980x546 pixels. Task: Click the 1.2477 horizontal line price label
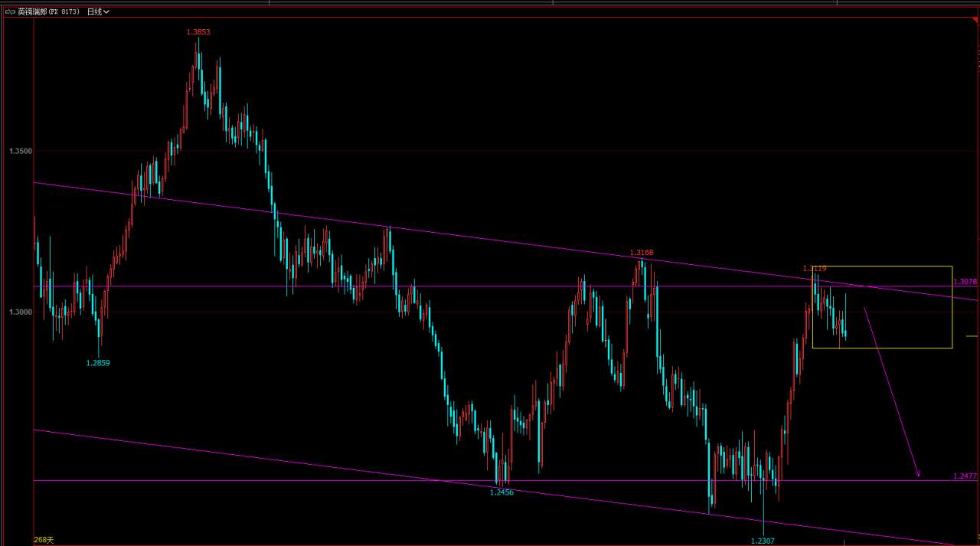pos(965,476)
